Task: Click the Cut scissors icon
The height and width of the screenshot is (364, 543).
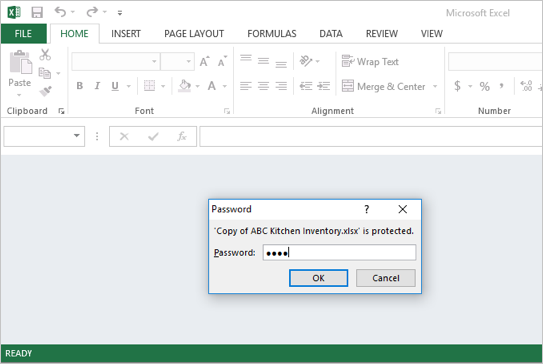Action: [x=45, y=55]
